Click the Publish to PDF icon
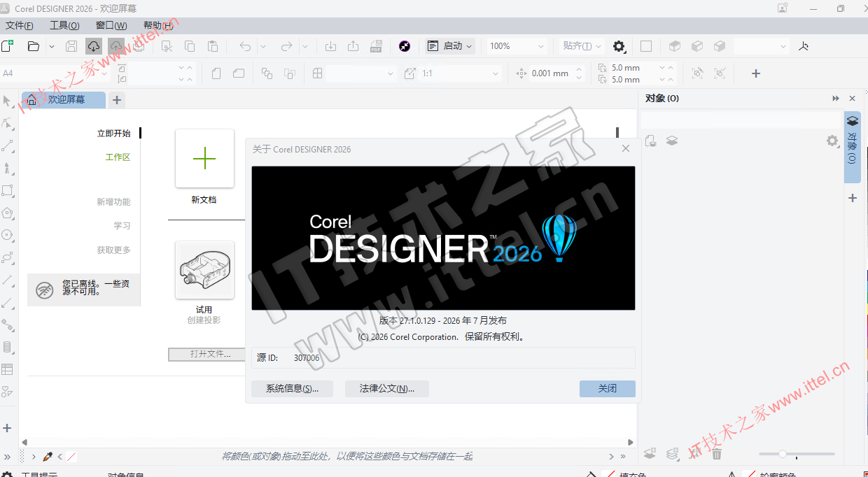Image resolution: width=868 pixels, height=477 pixels. tap(376, 46)
